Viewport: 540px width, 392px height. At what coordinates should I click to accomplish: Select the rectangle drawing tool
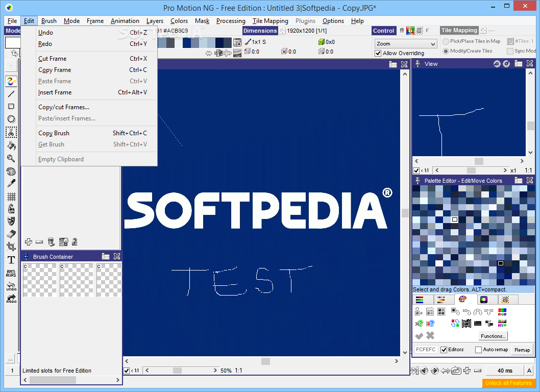coord(11,107)
